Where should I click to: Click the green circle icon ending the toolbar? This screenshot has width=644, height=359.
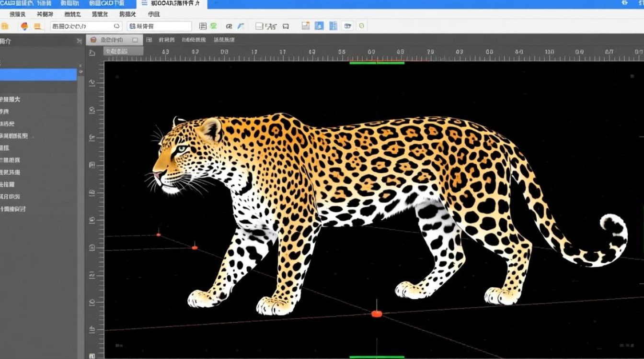coord(361,26)
